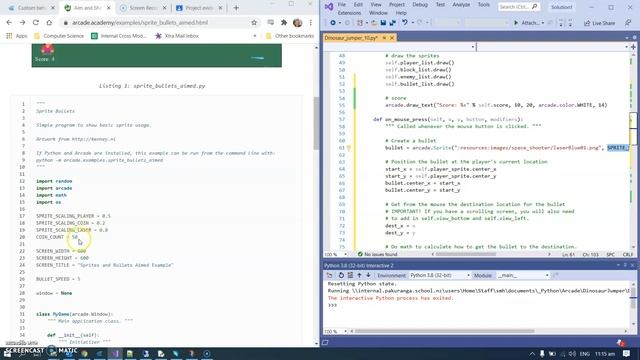Open the Analyze menu
This screenshot has height=360, width=640.
tap(461, 5)
